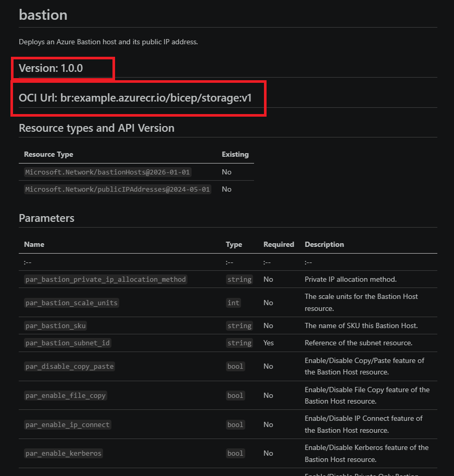Select par_bastion_subnet_id parameter name
454x476 pixels.
coord(67,343)
